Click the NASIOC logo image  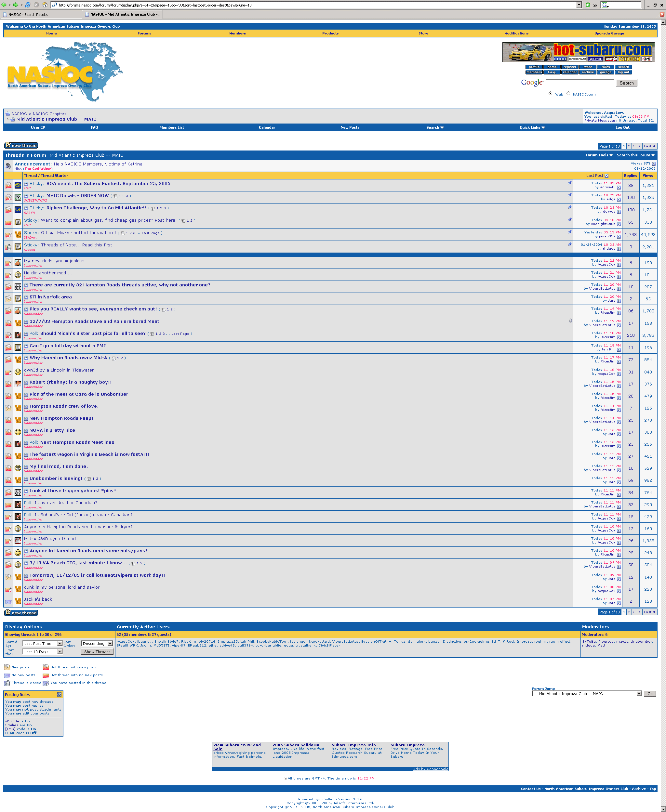click(x=65, y=72)
